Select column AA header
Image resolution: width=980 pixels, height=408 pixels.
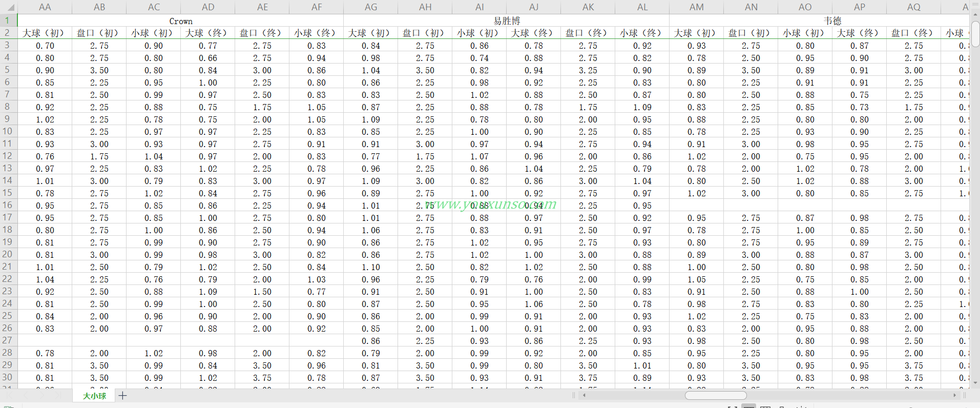click(x=45, y=7)
